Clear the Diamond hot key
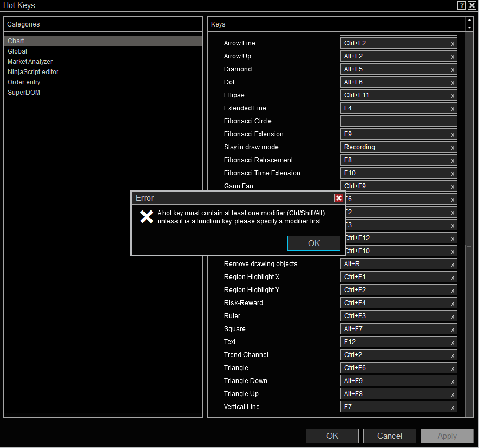 tap(452, 70)
